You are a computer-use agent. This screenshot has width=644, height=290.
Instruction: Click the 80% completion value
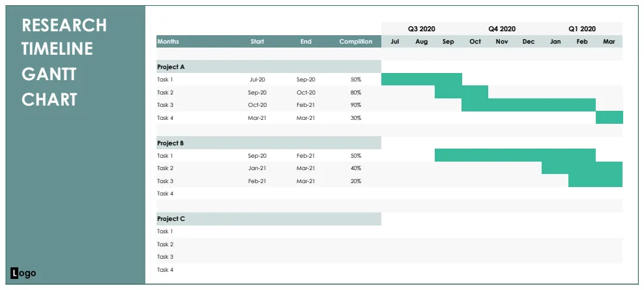point(356,93)
